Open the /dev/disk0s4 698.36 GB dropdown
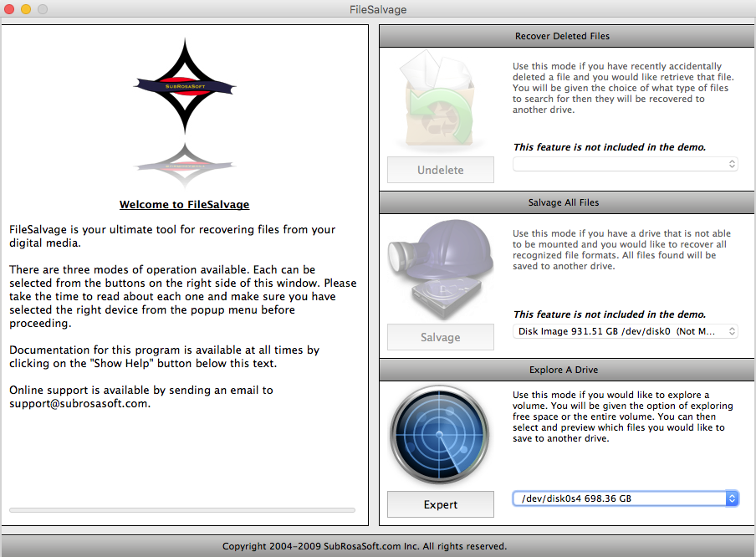The width and height of the screenshot is (756, 557). click(x=625, y=498)
